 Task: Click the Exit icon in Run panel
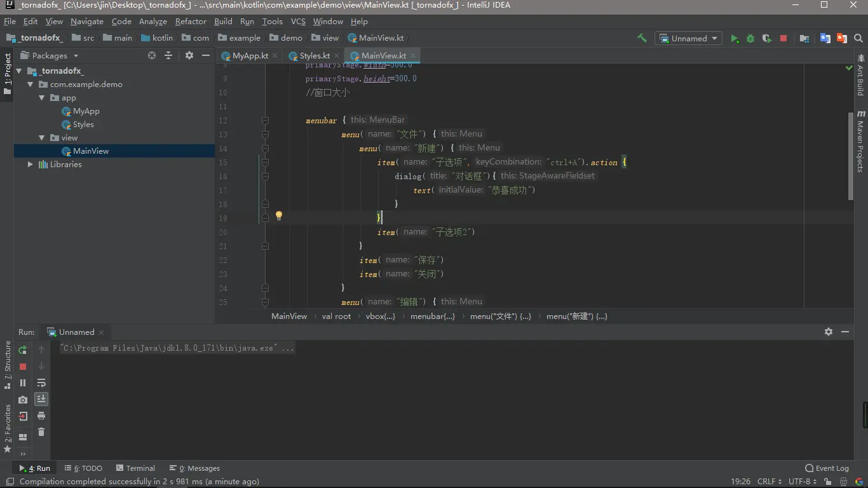coord(23,416)
